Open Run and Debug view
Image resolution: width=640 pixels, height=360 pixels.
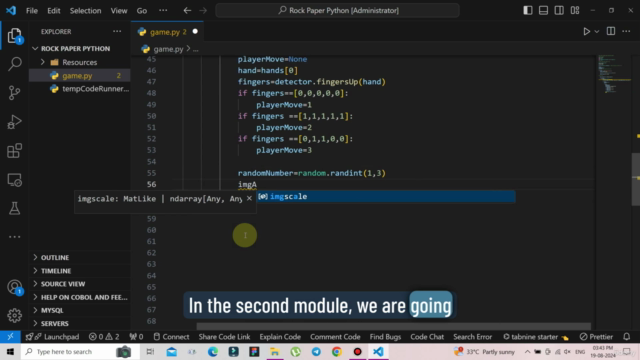(15, 122)
